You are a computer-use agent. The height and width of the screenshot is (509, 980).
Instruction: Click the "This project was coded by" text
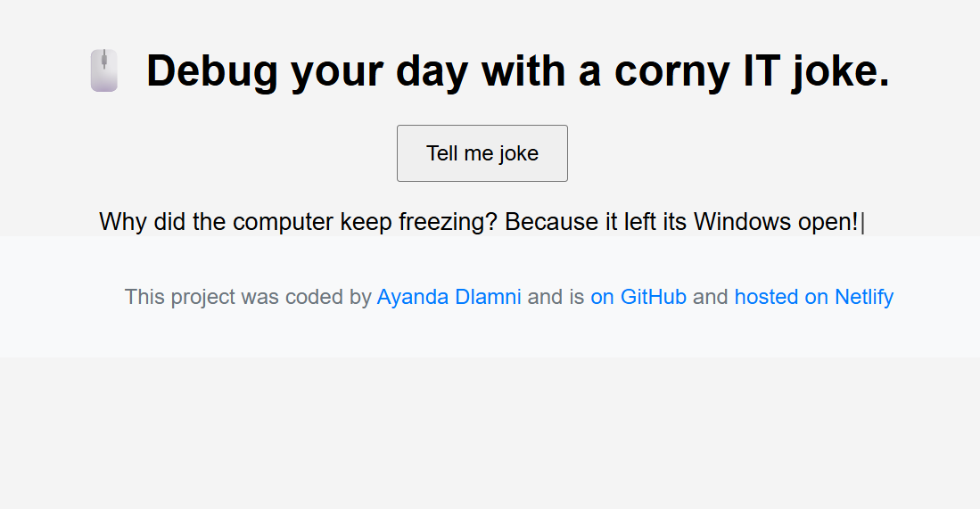pos(247,297)
